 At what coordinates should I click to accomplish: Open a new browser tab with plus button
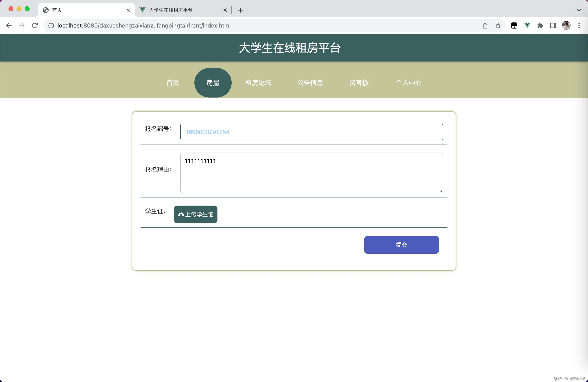point(240,10)
